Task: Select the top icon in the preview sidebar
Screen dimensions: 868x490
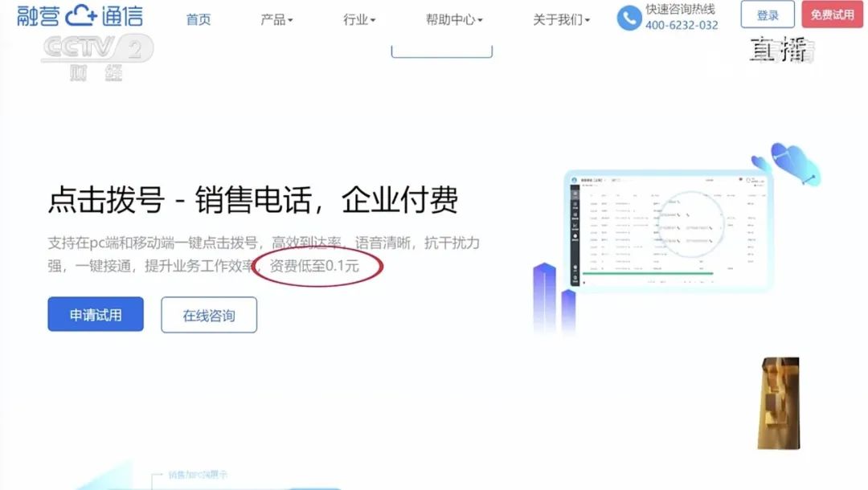Action: [573, 195]
